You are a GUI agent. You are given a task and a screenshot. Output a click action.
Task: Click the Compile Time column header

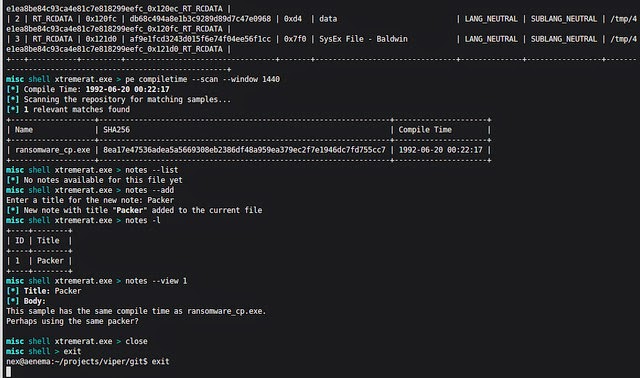(x=425, y=130)
